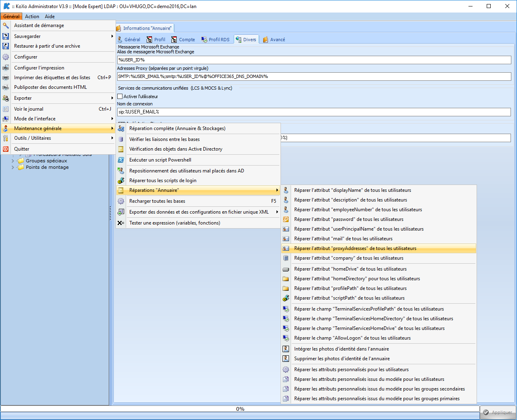The image size is (517, 420).
Task: Click the drive icon beside Réparer l'attribut homeDrive
Action: coord(286,269)
